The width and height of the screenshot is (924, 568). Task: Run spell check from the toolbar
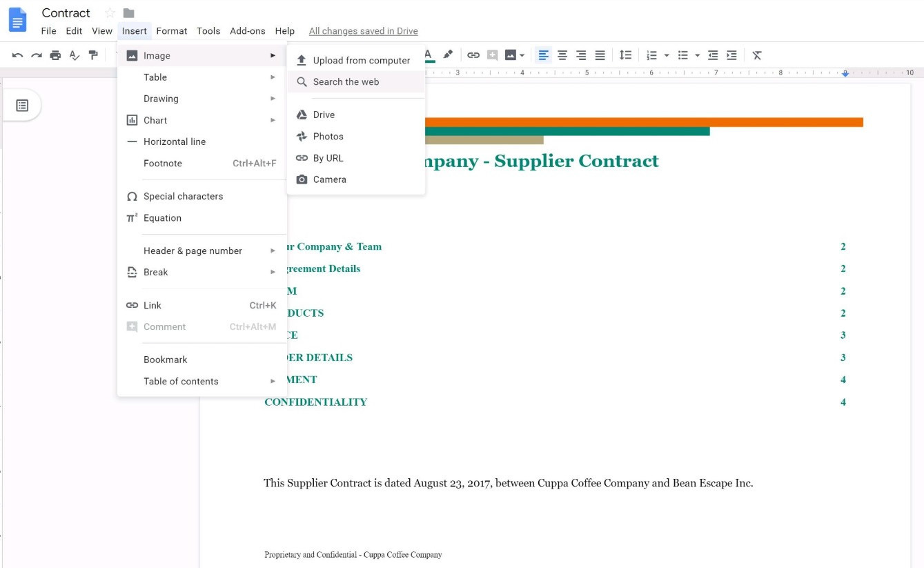(74, 55)
